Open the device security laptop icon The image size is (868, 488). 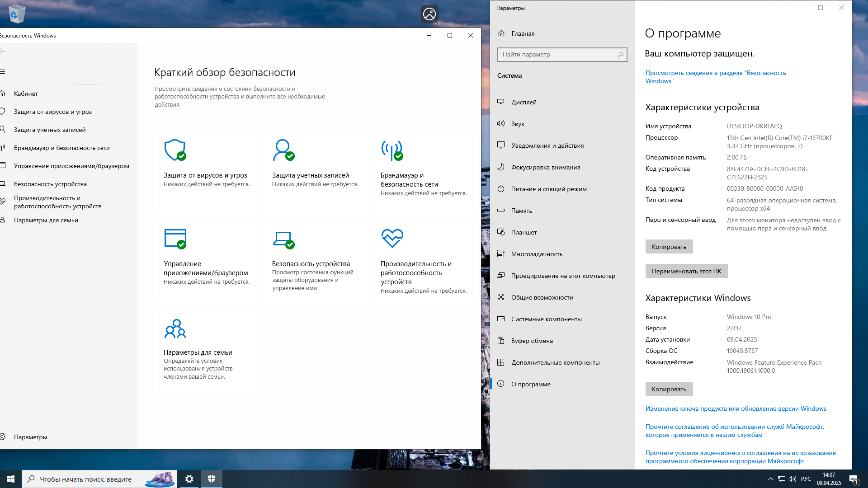(x=283, y=239)
